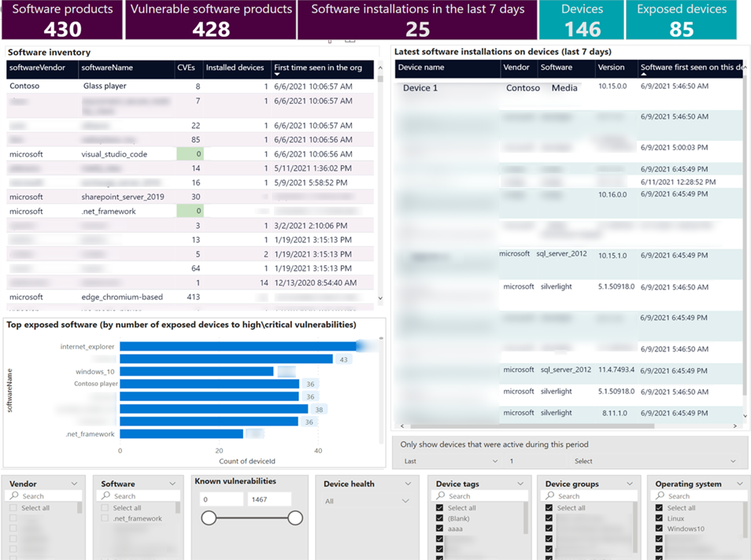Uncheck (Blank) in Device tags slicer
This screenshot has height=560, width=751.
tap(440, 518)
